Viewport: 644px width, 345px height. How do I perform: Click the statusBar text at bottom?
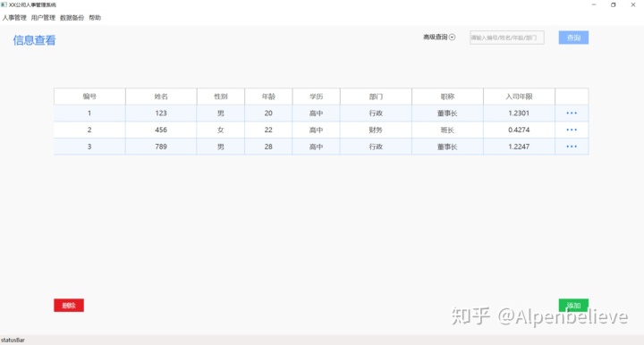coord(13,340)
